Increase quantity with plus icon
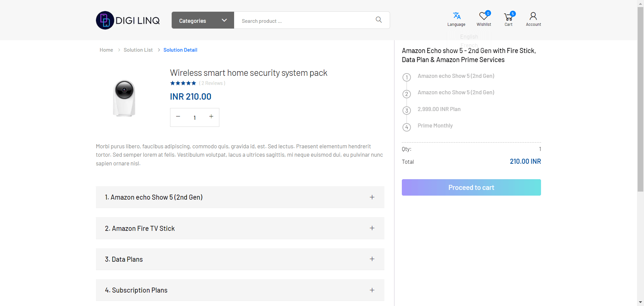The image size is (644, 306). point(211,117)
